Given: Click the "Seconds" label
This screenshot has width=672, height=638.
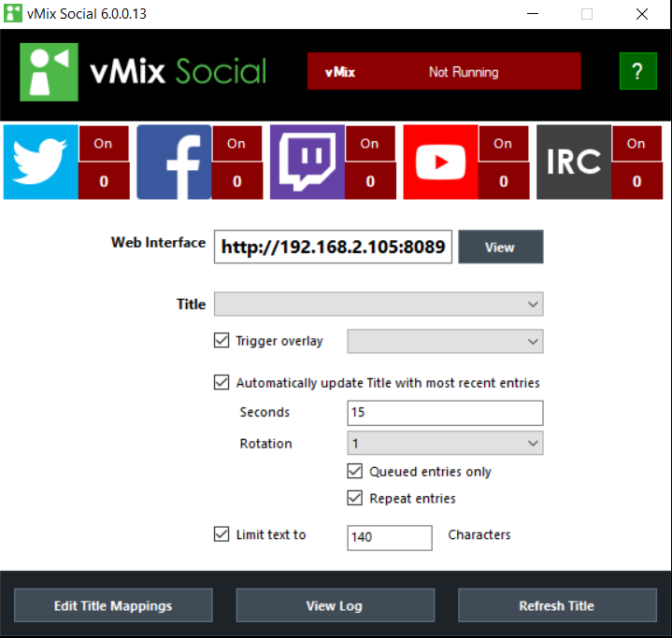Looking at the screenshot, I should 265,412.
